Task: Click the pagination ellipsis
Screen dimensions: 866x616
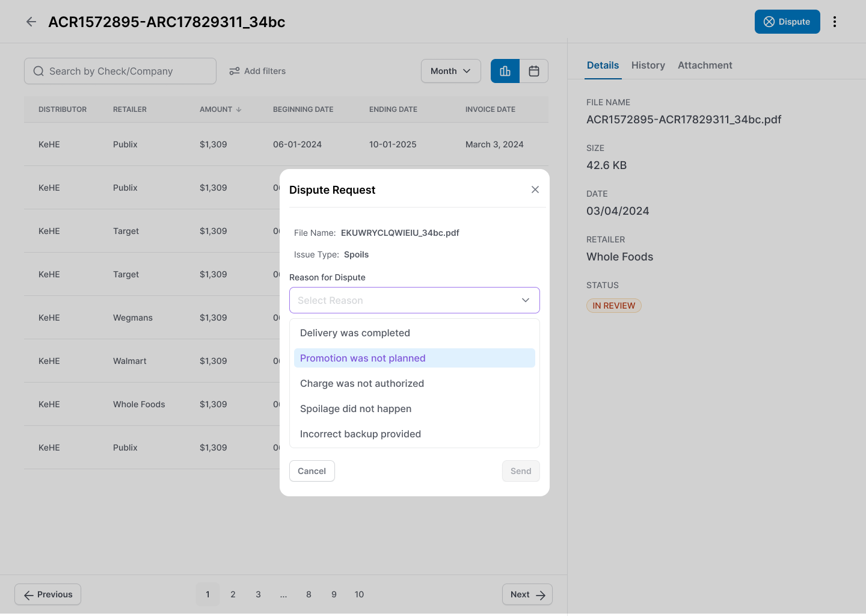Action: (283, 594)
